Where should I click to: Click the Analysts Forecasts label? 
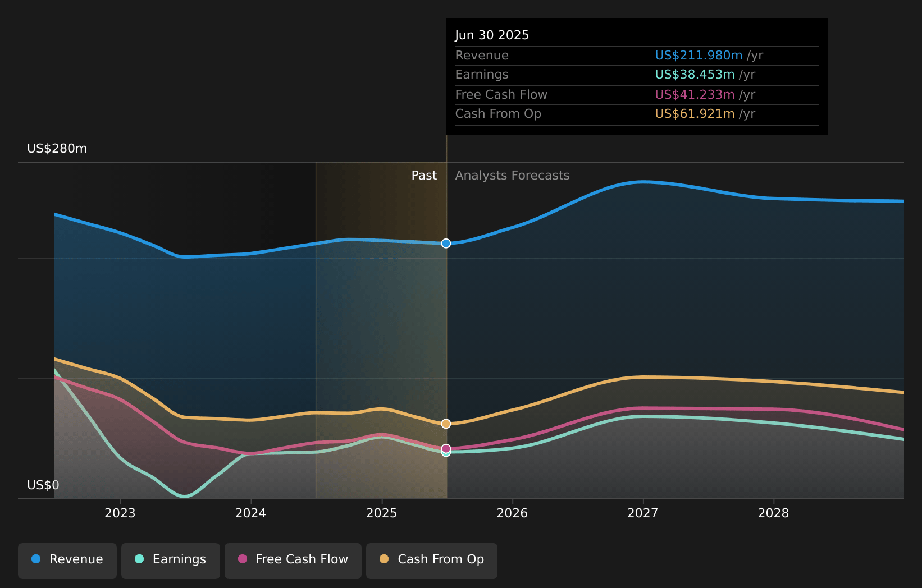pos(512,176)
